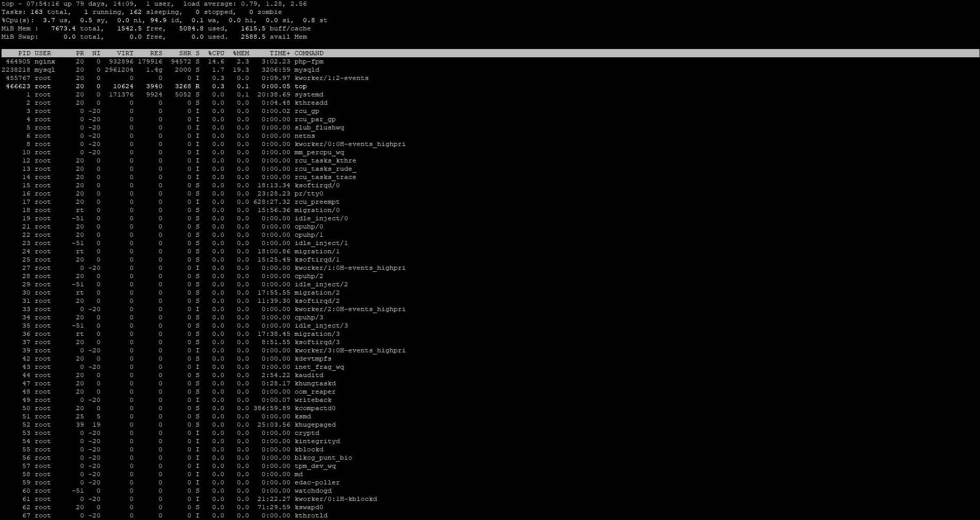Click the VIRT column header
Viewport: 980px width, 520px height.
point(125,53)
